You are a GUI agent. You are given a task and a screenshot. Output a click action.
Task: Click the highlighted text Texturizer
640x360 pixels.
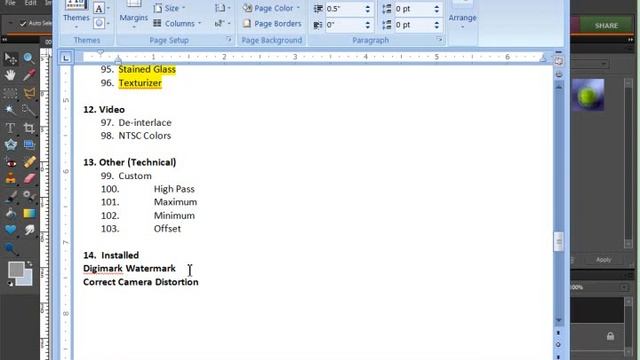pyautogui.click(x=140, y=83)
